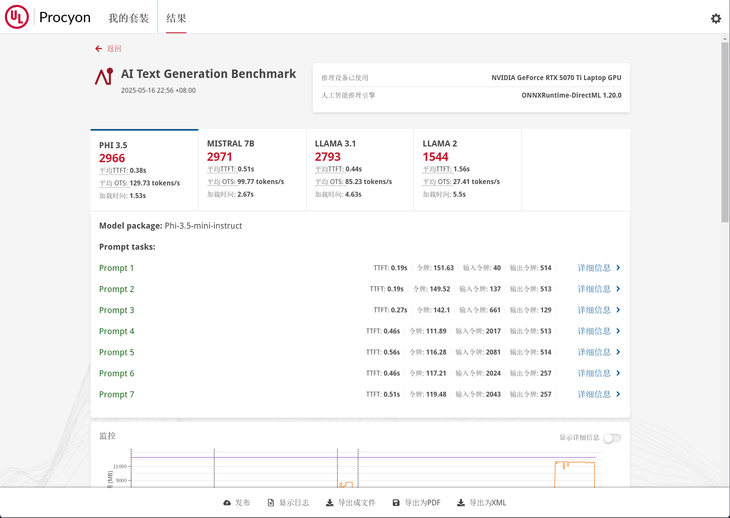Click the PHI 3.5 score 2966
The width and height of the screenshot is (730, 518).
(112, 158)
